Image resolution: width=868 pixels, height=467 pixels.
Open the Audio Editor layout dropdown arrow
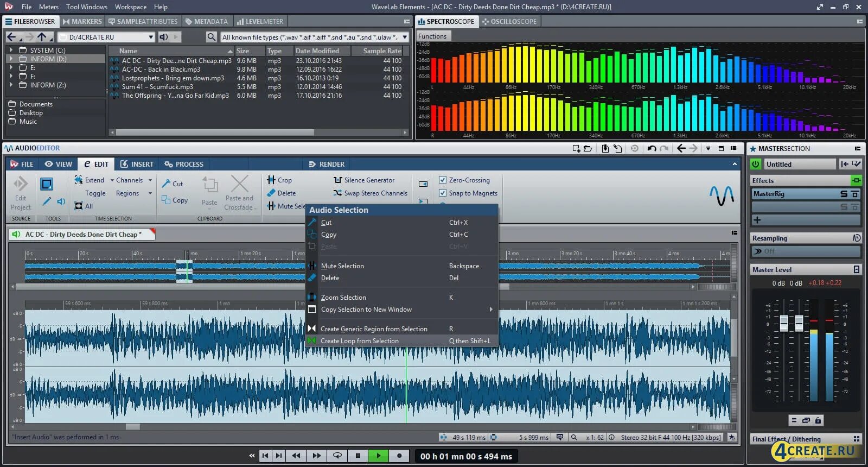(x=708, y=148)
